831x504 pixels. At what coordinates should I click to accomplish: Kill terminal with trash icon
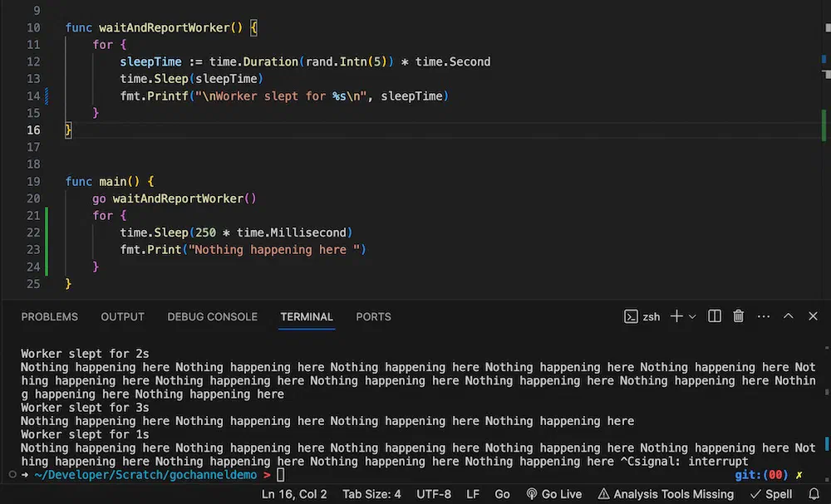tap(738, 316)
